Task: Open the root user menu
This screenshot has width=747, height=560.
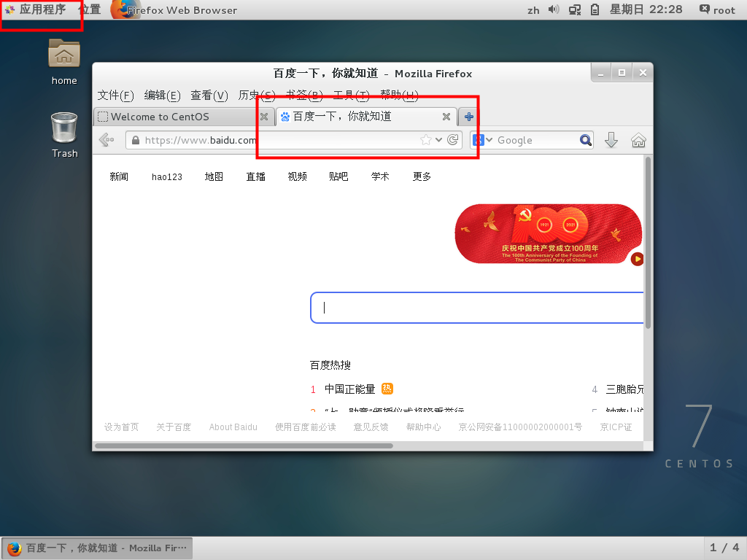Action: (x=718, y=9)
